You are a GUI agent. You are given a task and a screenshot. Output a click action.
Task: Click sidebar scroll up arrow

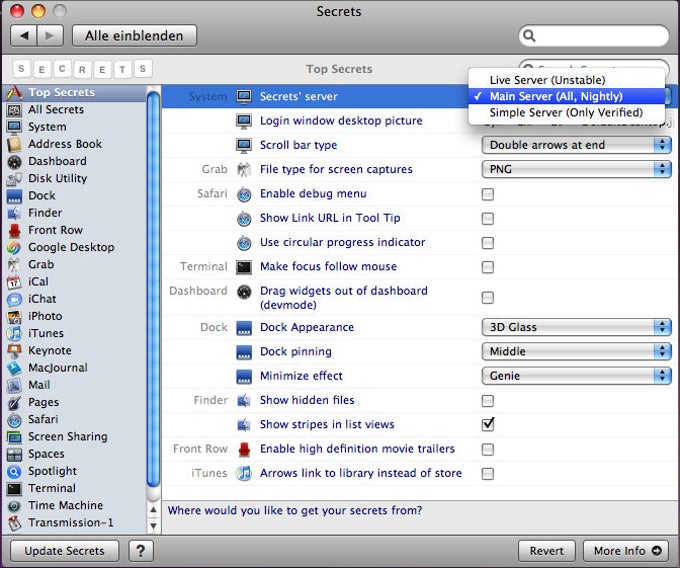[154, 509]
